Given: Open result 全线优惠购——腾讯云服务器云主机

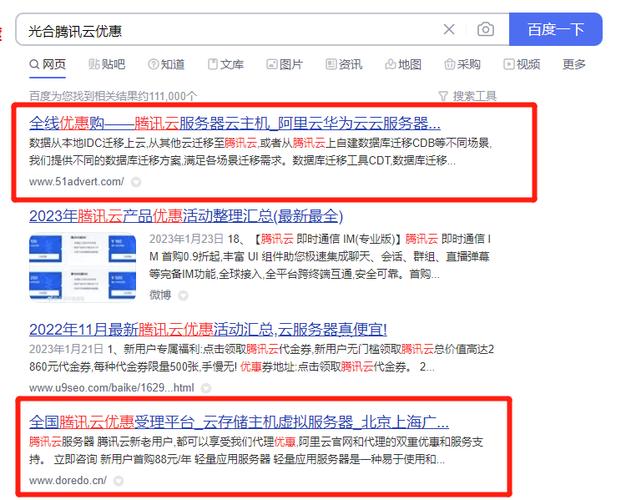Looking at the screenshot, I should [x=235, y=123].
